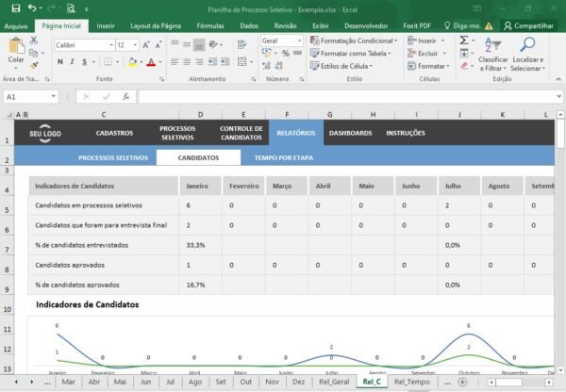Click the increase decimal places icon

pyautogui.click(x=266, y=66)
